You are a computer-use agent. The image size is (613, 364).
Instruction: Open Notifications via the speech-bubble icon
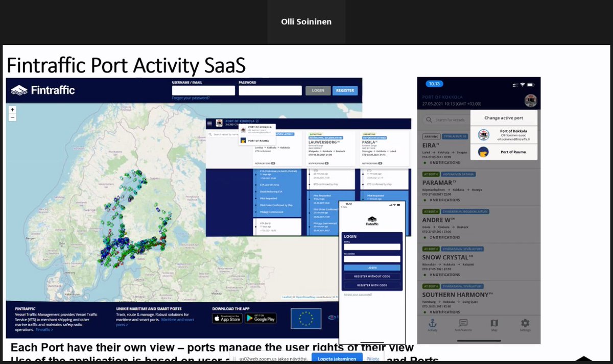[x=463, y=322]
